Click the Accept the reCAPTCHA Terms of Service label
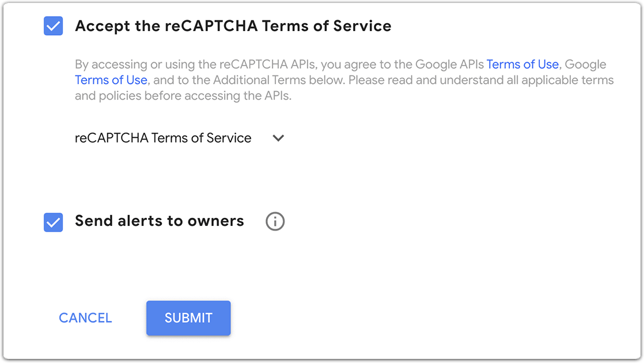Image resolution: width=644 pixels, height=363 pixels. (x=233, y=26)
